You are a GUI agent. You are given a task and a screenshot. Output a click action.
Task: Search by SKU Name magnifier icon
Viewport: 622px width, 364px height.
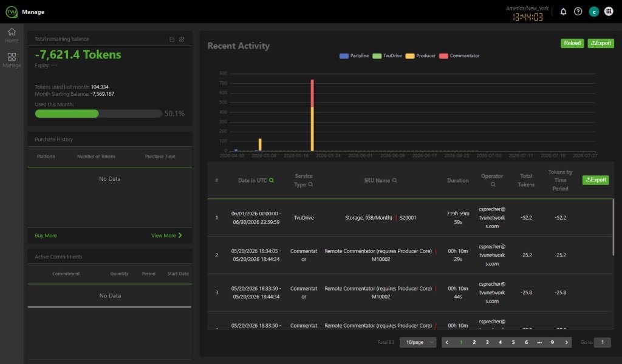point(394,180)
